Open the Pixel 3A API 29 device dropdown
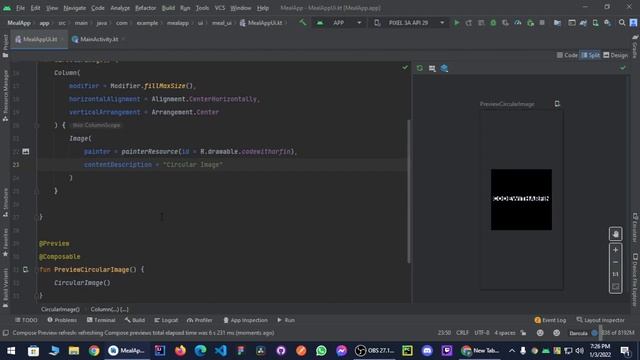This screenshot has width=640, height=360. (410, 23)
